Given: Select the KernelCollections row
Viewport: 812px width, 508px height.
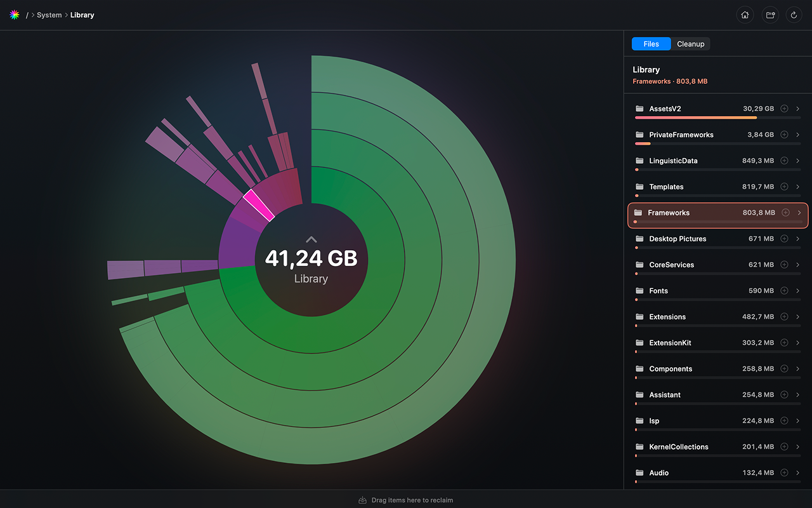Looking at the screenshot, I should coord(718,450).
